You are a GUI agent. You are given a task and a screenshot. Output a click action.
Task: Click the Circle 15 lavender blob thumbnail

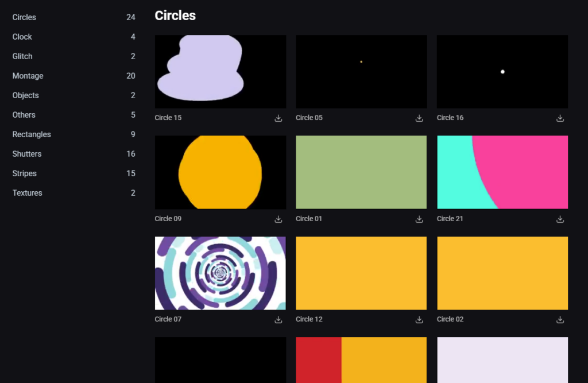click(x=220, y=72)
